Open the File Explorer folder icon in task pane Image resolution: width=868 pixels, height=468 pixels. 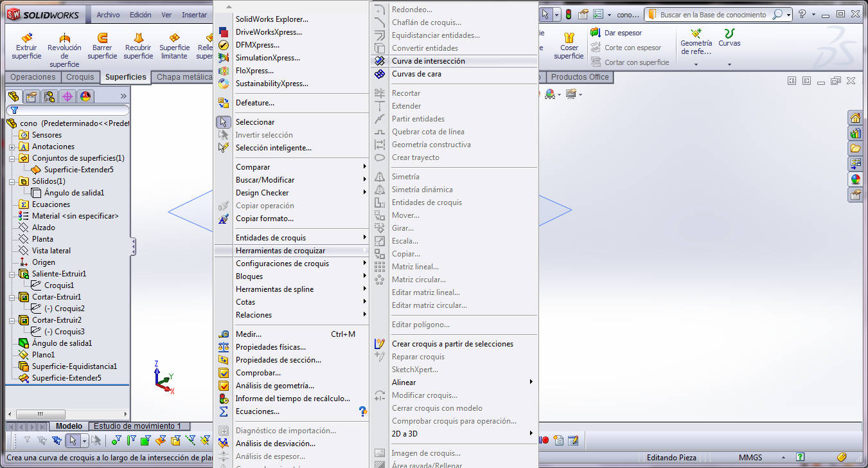coord(855,148)
